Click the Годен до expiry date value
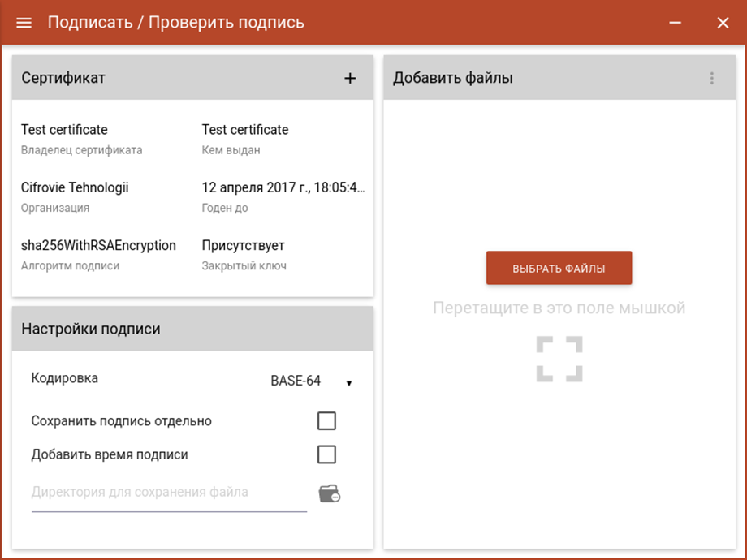Screen dimensions: 747x560 (x=283, y=187)
